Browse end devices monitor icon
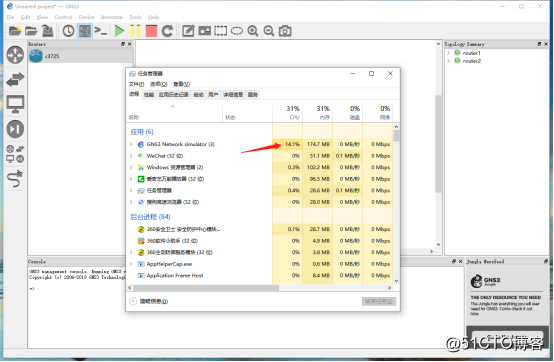This screenshot has height=362, width=554. [x=15, y=104]
